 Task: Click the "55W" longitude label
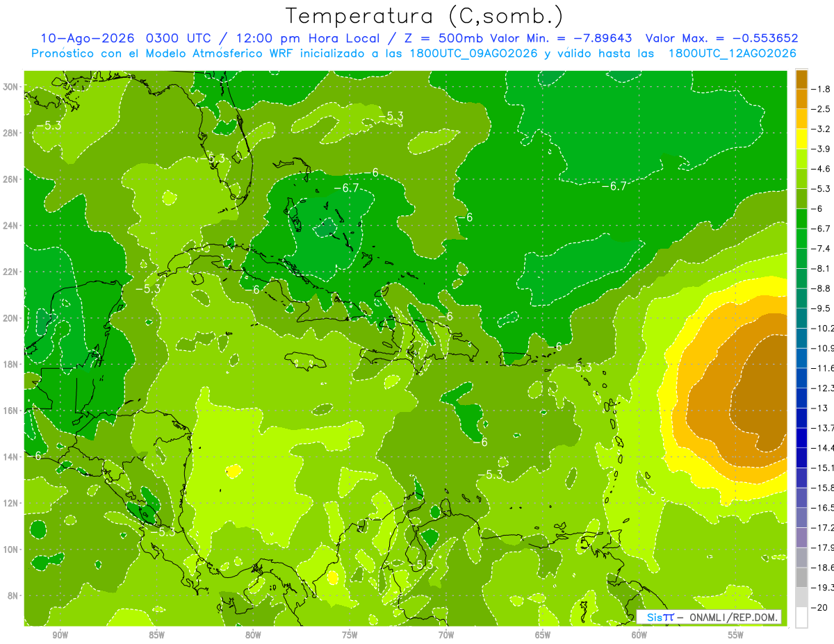click(736, 635)
